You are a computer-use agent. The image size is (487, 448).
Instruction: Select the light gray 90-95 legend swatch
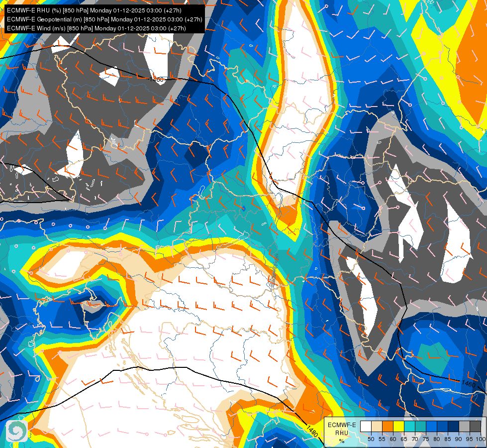coord(464,426)
